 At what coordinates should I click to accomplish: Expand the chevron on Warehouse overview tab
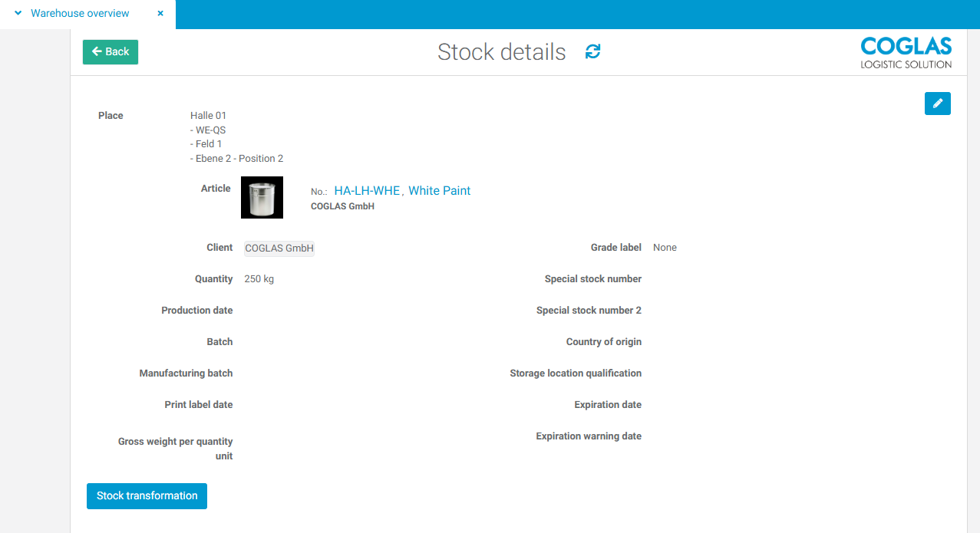coord(17,13)
